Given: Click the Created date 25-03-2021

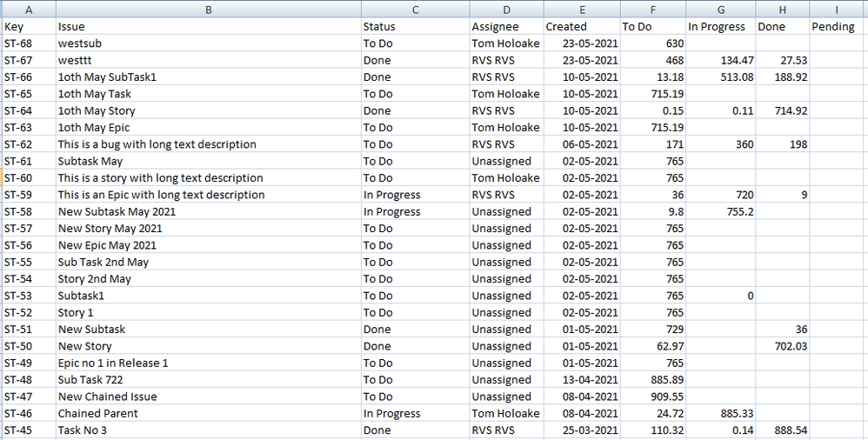Looking at the screenshot, I should pos(582,430).
